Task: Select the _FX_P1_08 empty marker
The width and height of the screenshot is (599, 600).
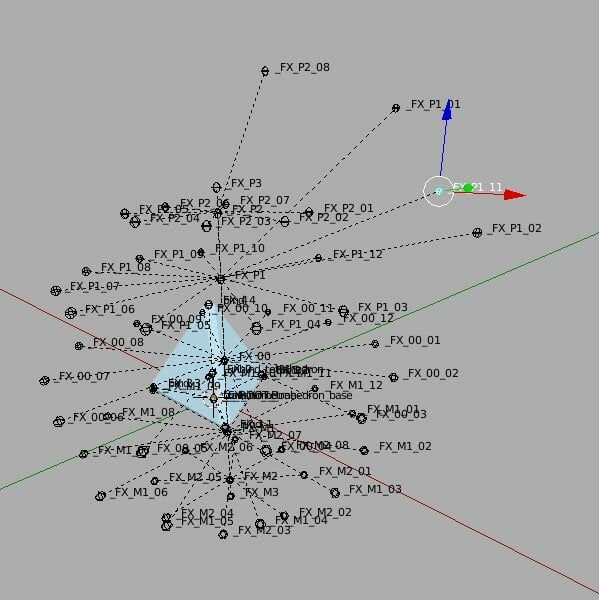Action: point(86,271)
